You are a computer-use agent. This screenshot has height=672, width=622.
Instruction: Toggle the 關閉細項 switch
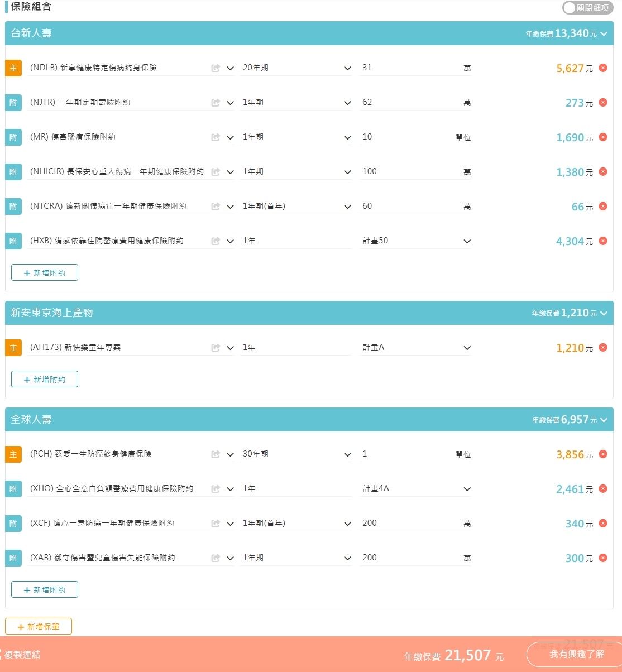coord(587,8)
